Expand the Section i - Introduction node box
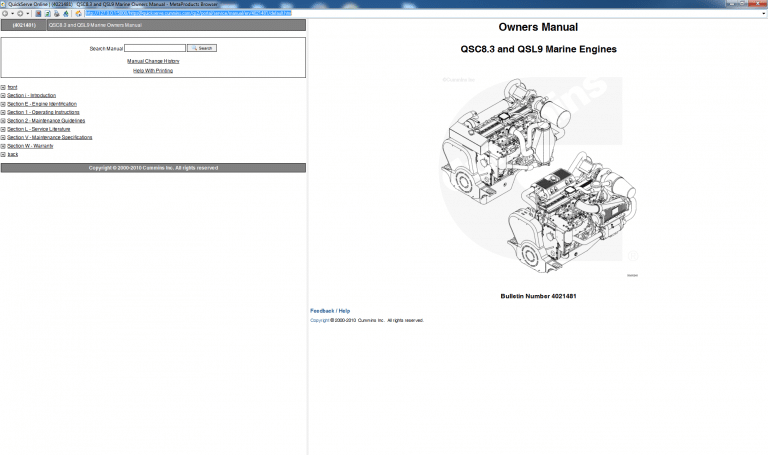768x455 pixels. point(3,96)
